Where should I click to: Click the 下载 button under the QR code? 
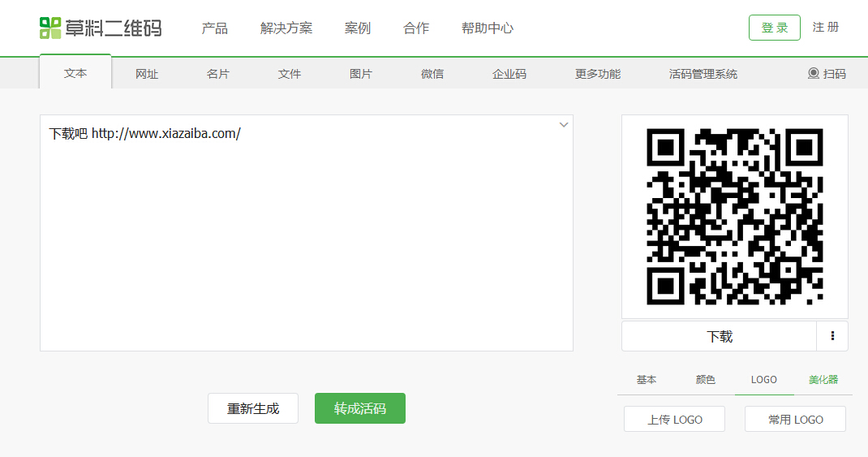point(719,336)
